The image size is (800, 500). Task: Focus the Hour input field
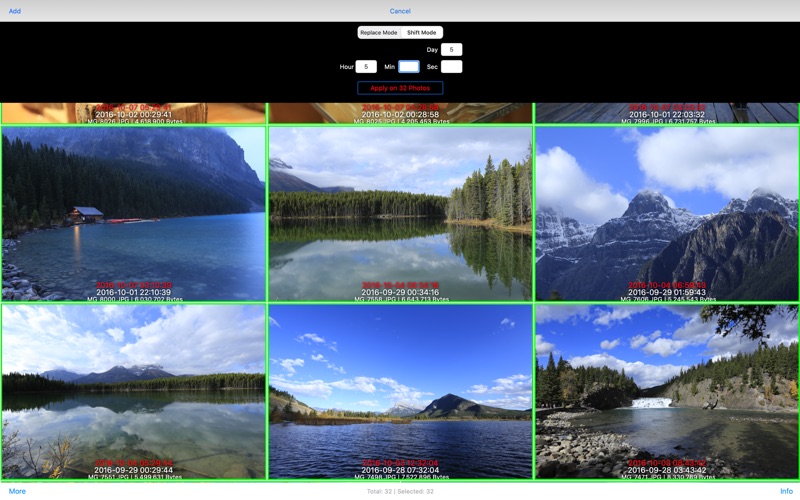click(x=366, y=67)
